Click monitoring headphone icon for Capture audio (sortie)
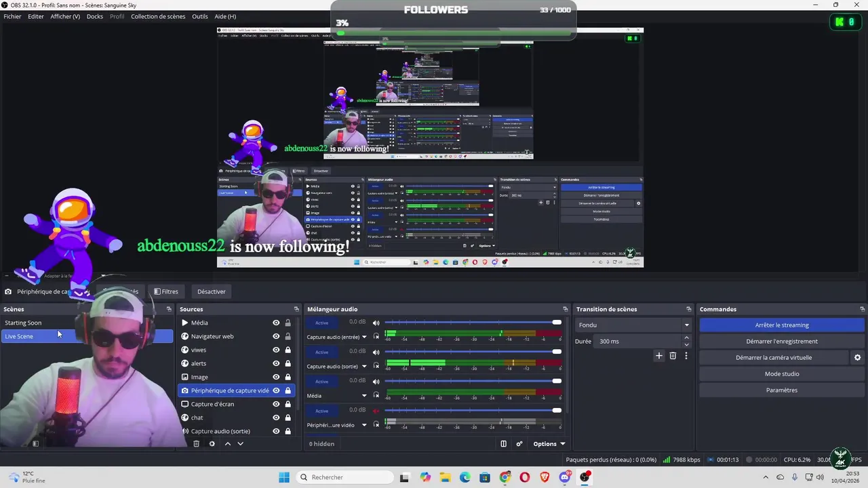This screenshot has height=488, width=868. tap(376, 367)
